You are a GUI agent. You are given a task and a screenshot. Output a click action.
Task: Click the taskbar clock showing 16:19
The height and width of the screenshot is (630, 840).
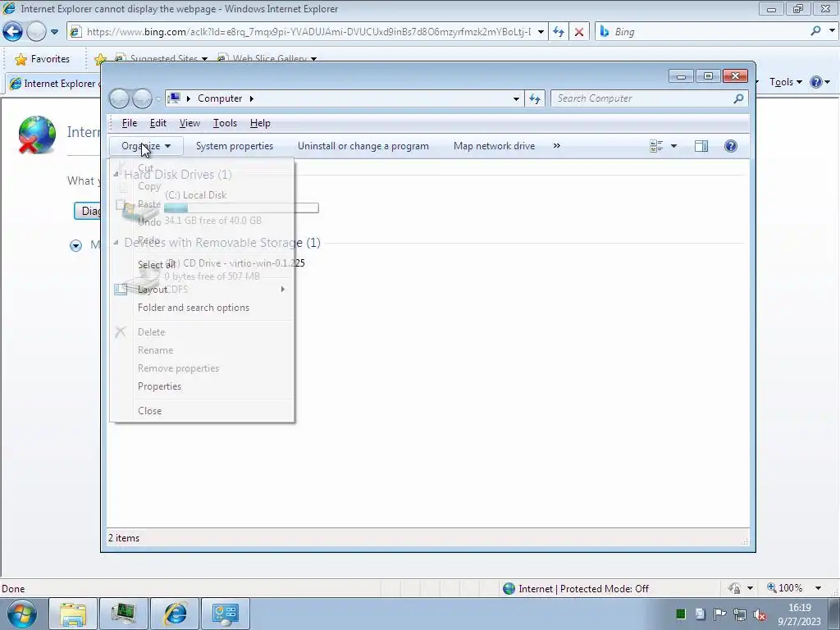tap(799, 614)
